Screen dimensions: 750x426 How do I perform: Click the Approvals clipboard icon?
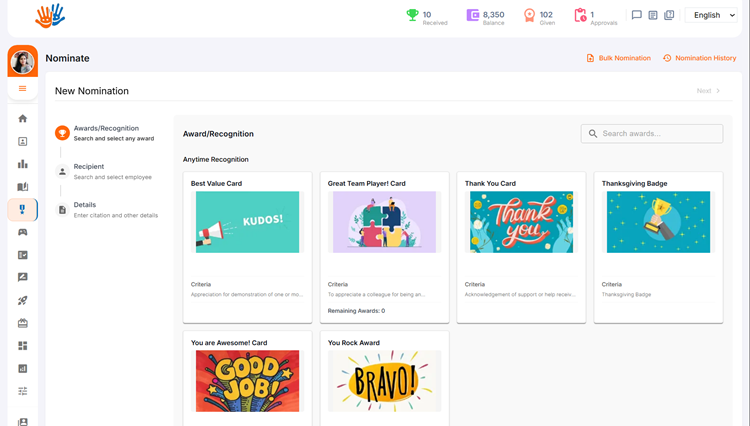580,15
